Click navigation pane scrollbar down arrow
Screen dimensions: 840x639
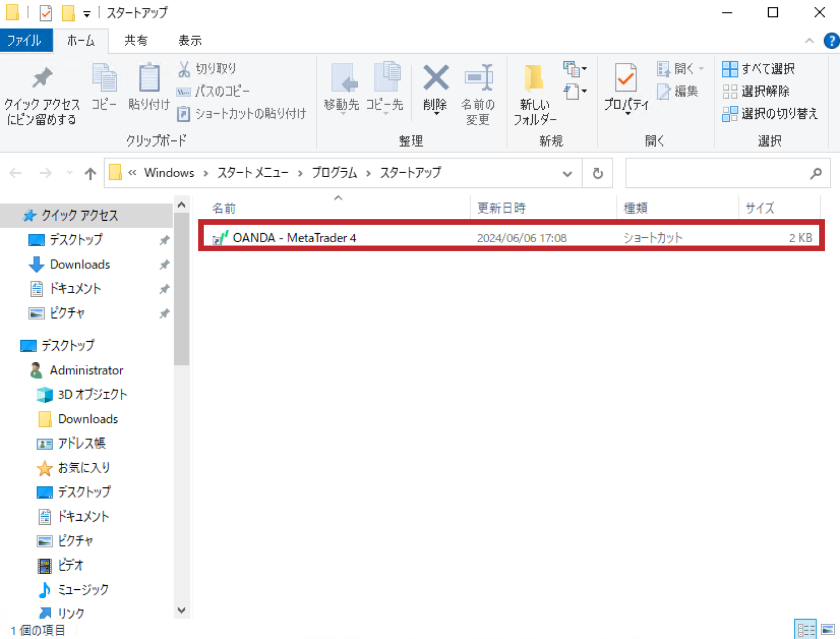pyautogui.click(x=182, y=610)
